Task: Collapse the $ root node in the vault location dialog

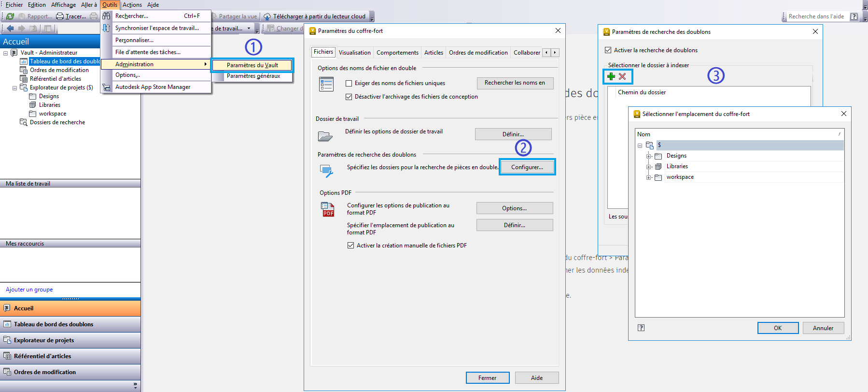Action: [640, 145]
